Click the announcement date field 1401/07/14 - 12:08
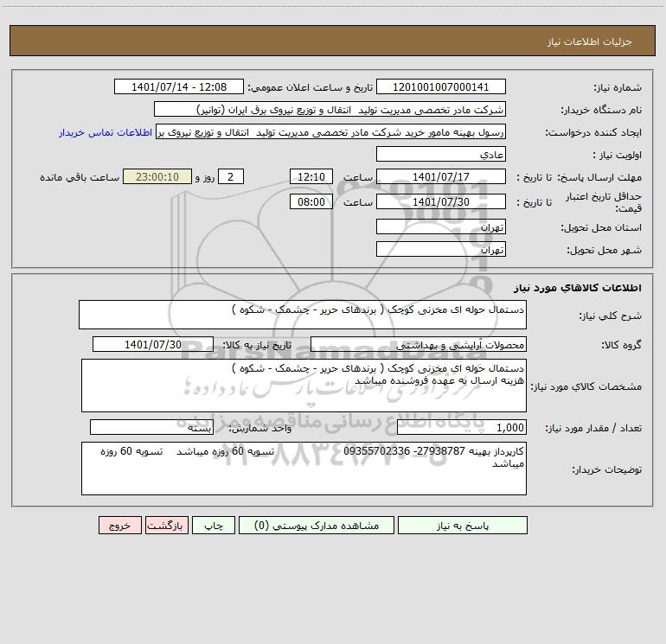This screenshot has height=644, width=666. (179, 86)
